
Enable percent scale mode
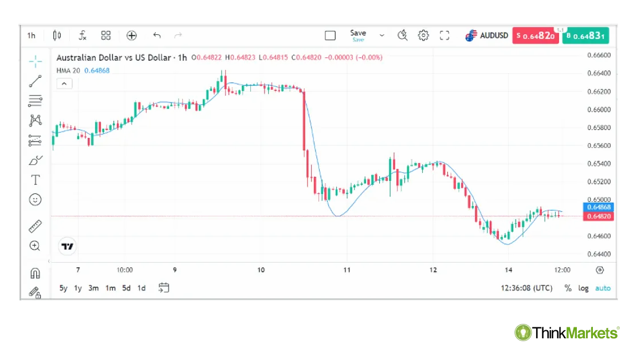coord(568,288)
